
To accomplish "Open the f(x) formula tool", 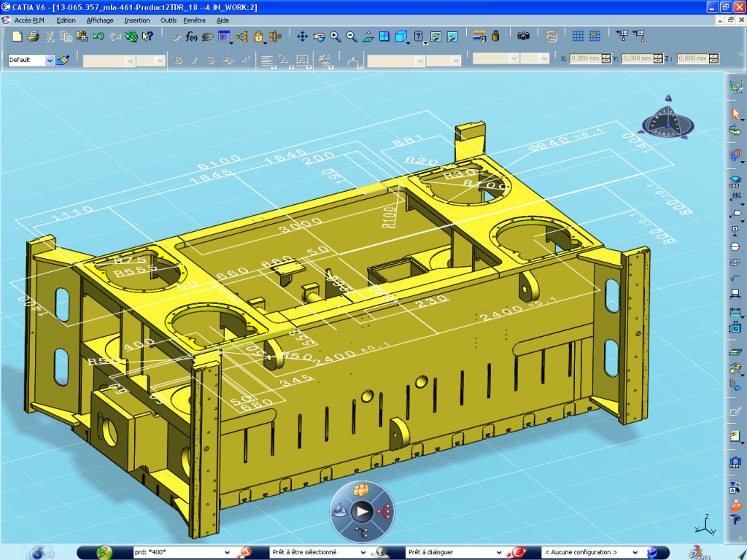I will coord(192,36).
